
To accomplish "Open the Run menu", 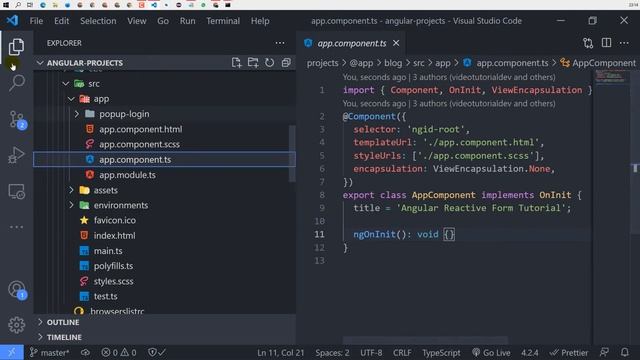I will tap(187, 21).
